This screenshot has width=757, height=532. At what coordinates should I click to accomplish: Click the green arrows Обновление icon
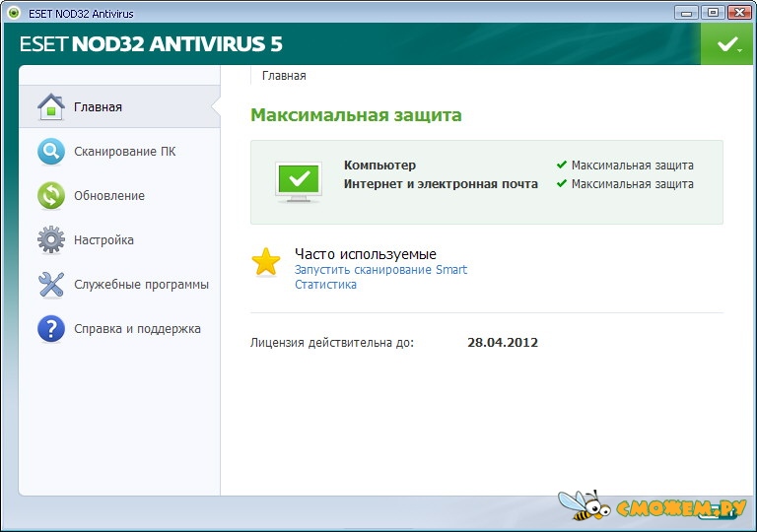click(50, 195)
